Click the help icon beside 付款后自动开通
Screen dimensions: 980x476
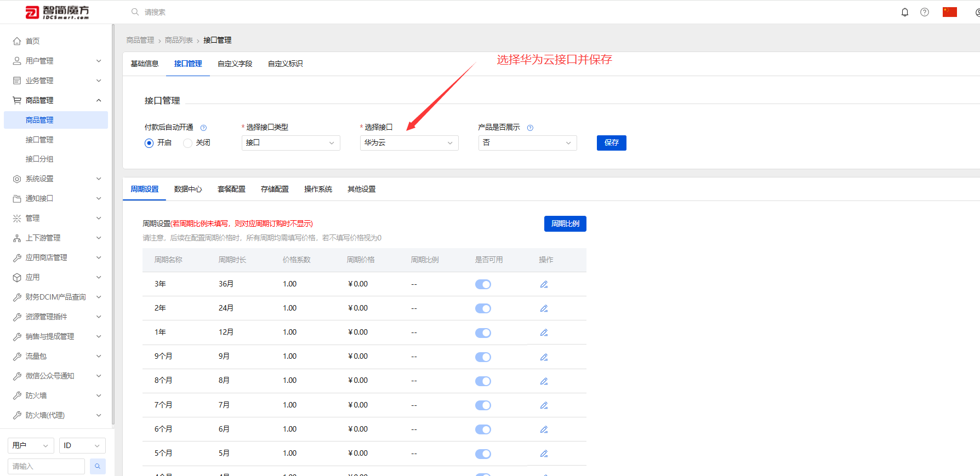(x=203, y=128)
